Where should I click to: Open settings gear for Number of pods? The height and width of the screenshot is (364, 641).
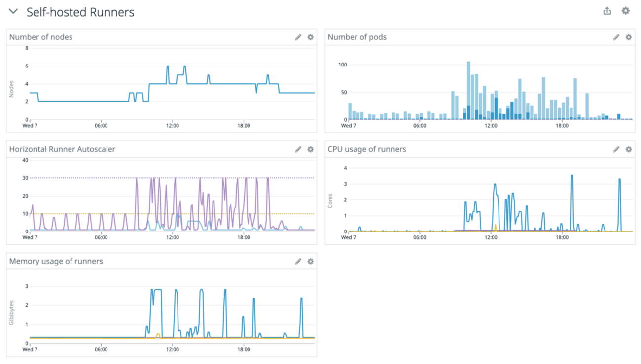click(628, 37)
